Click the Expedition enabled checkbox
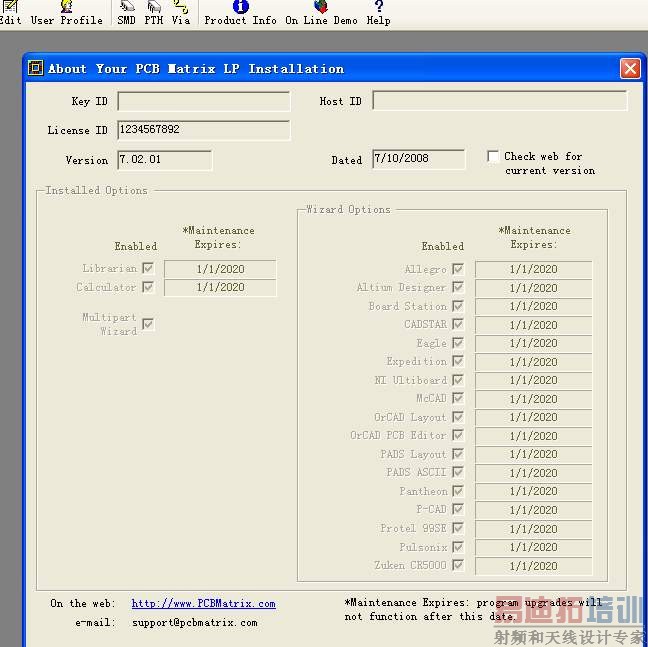This screenshot has height=647, width=648. coord(457,361)
